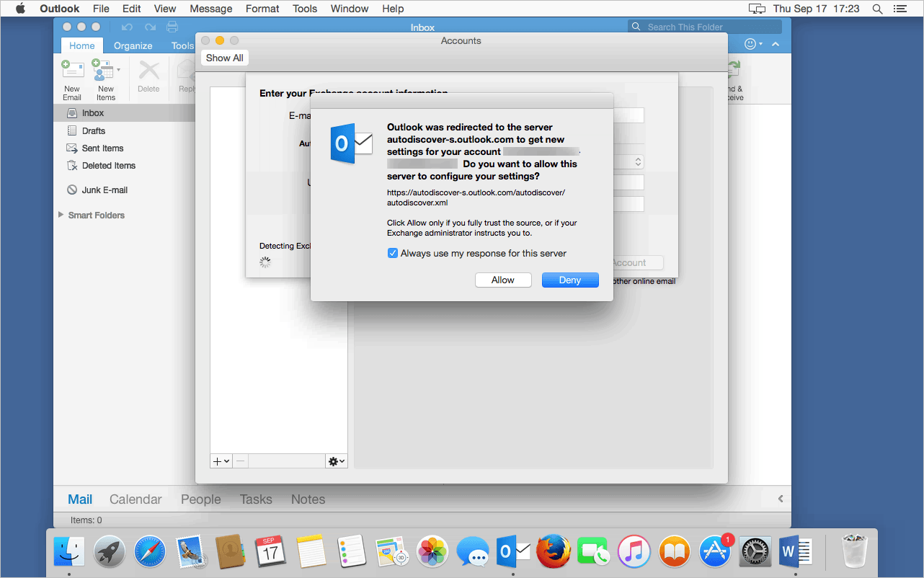Click the add account plus button

(221, 461)
